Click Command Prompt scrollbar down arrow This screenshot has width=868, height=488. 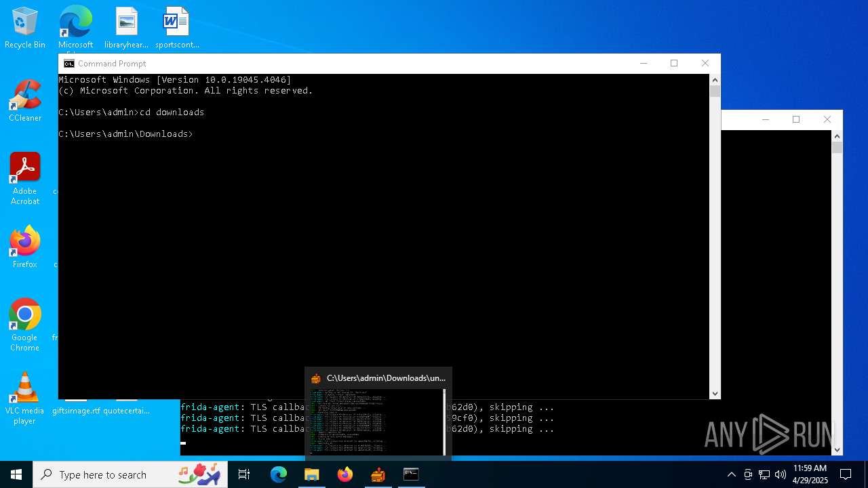(x=715, y=393)
